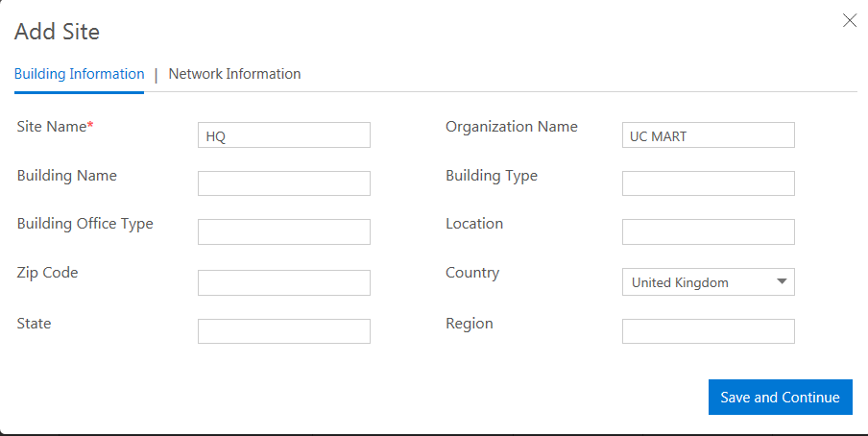
Task: Click the Add Site dialog title
Action: (x=57, y=32)
